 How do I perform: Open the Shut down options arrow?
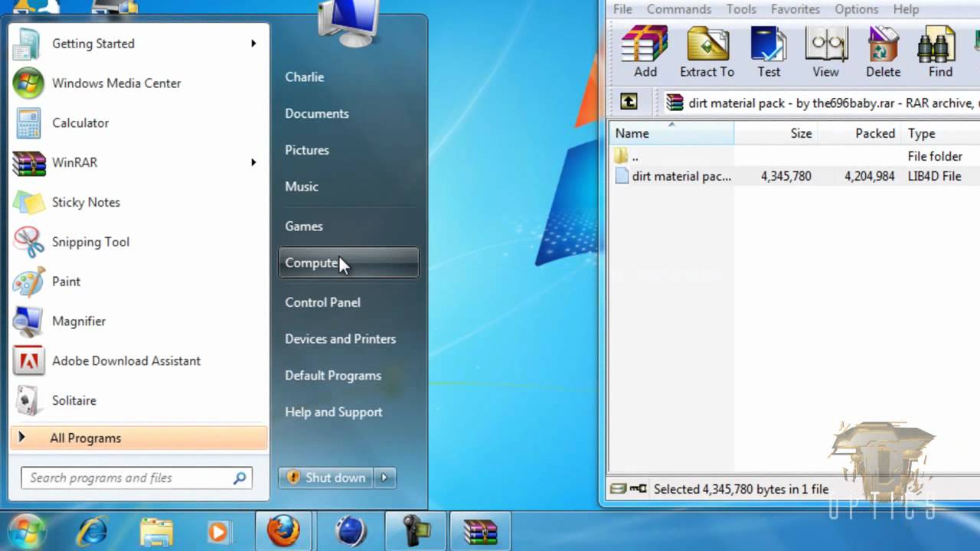(x=384, y=478)
